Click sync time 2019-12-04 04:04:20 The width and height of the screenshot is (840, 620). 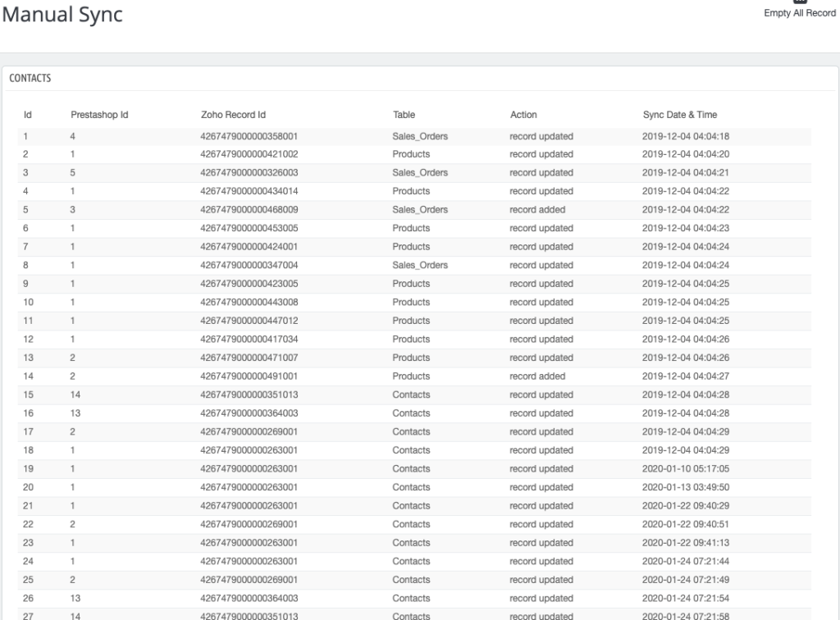[686, 154]
